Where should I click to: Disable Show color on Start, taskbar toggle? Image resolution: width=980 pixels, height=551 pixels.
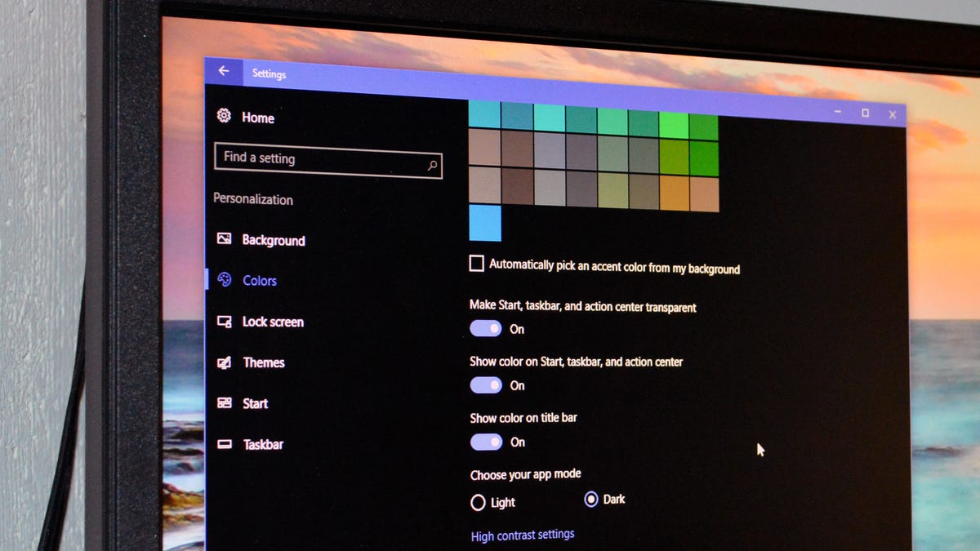point(486,384)
